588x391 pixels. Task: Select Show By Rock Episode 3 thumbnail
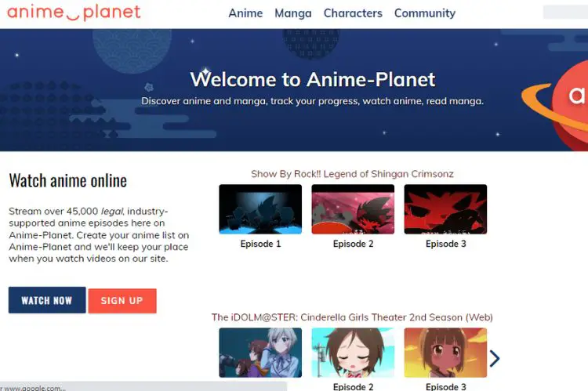coord(445,209)
